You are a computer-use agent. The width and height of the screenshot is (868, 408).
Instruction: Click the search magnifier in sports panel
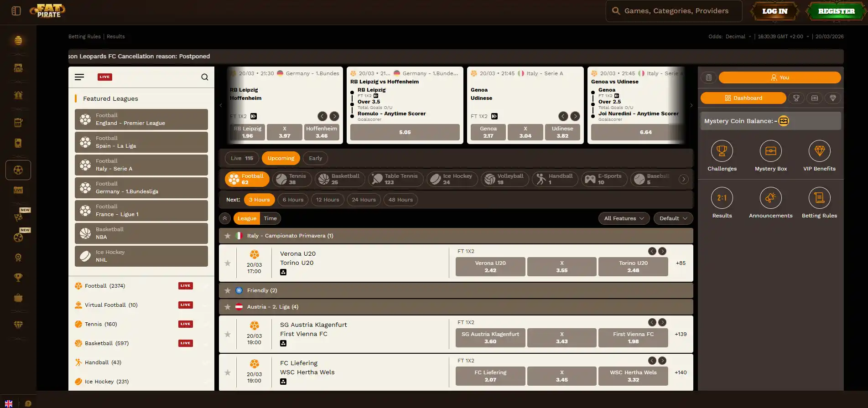205,77
